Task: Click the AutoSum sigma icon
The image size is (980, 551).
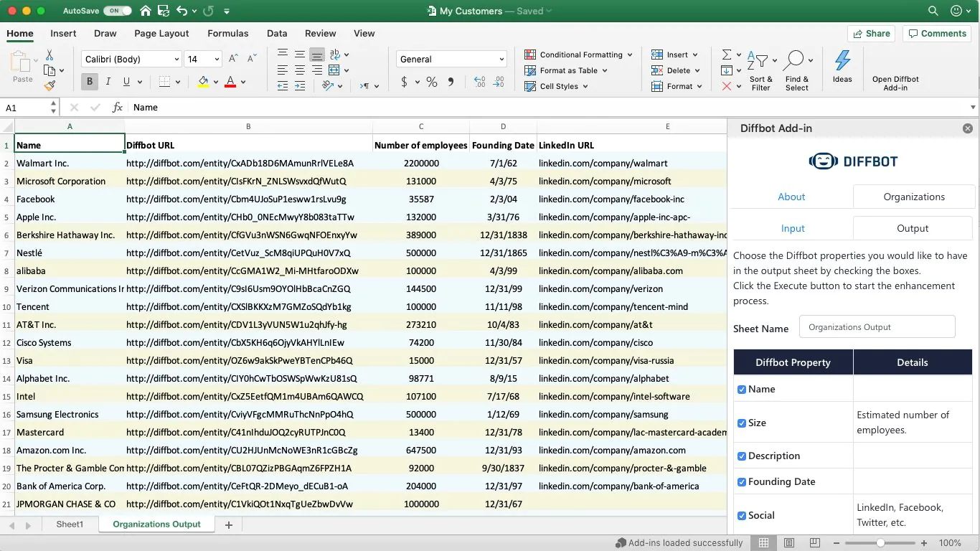Action: pyautogui.click(x=726, y=55)
